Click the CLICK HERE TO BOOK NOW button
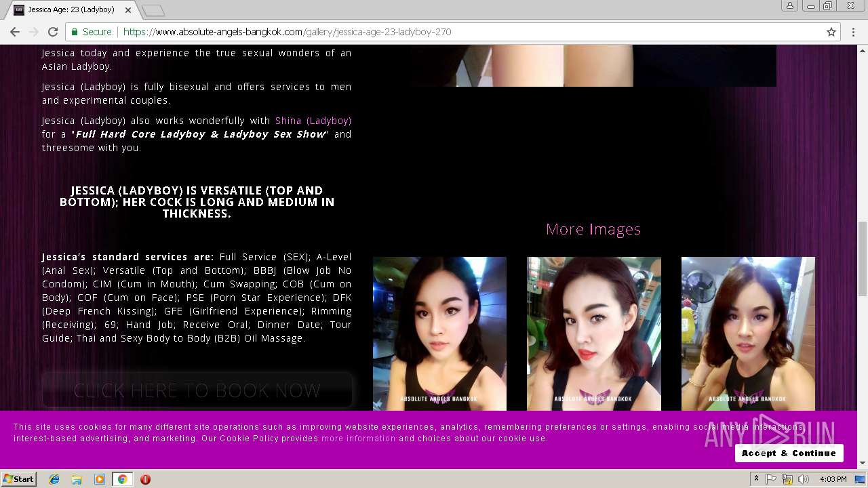Image resolution: width=868 pixels, height=488 pixels. 197,390
